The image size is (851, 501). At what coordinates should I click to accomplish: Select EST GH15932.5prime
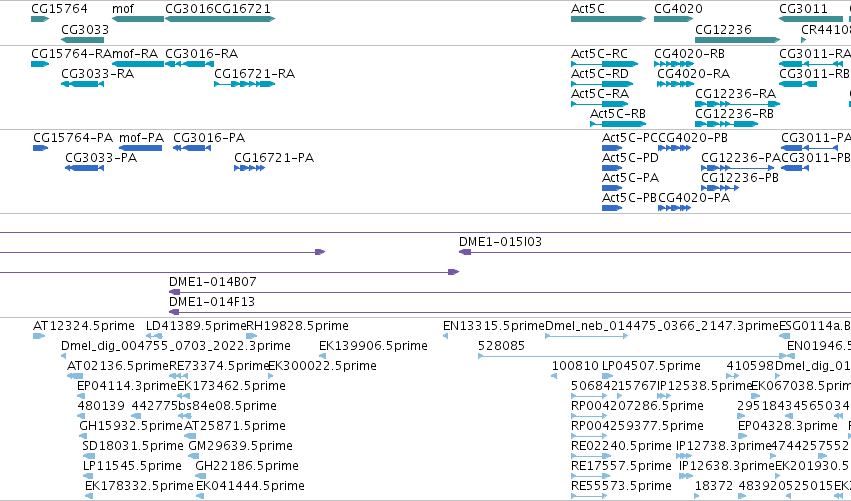pyautogui.click(x=131, y=427)
